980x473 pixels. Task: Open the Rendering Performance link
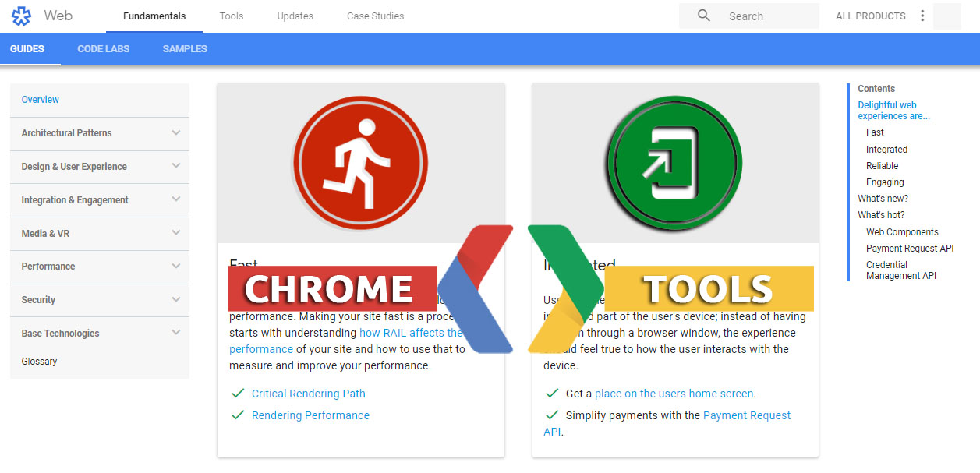311,415
